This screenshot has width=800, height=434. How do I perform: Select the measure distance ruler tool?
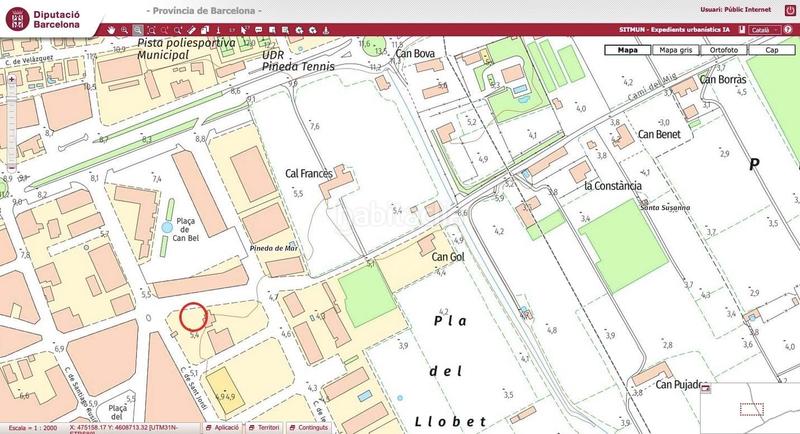192,29
